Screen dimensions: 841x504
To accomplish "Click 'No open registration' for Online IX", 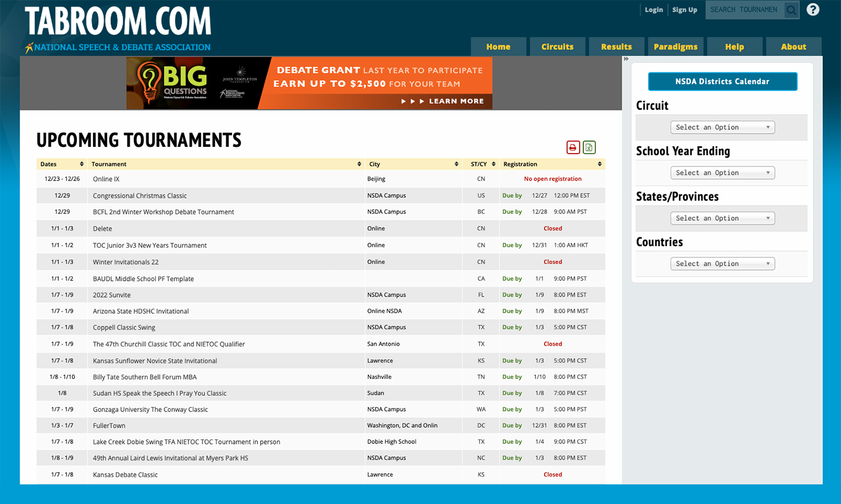I will 552,179.
